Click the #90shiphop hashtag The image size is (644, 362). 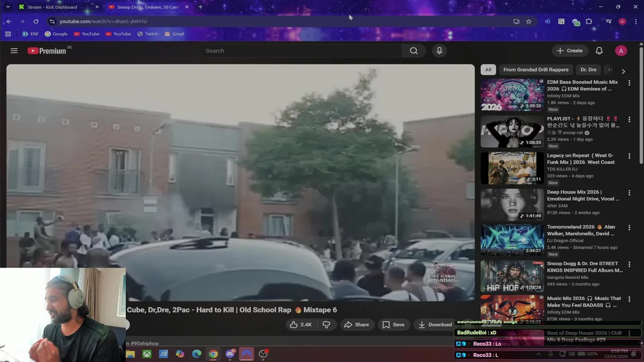[x=144, y=343]
